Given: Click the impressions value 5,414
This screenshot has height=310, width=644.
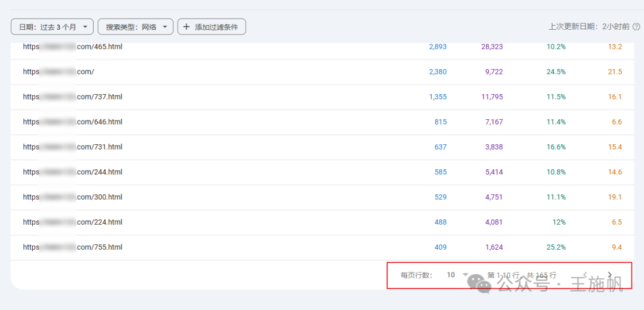Looking at the screenshot, I should tap(494, 172).
